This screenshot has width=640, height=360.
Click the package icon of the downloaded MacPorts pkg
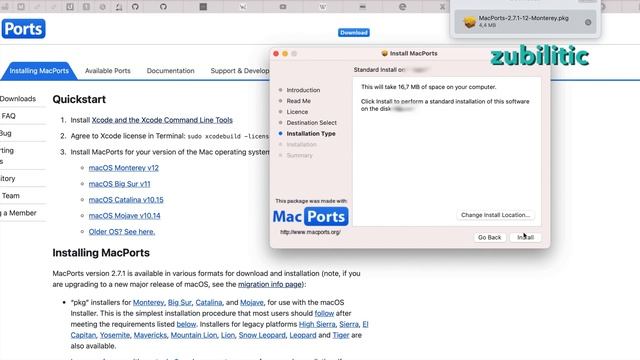pos(469,22)
